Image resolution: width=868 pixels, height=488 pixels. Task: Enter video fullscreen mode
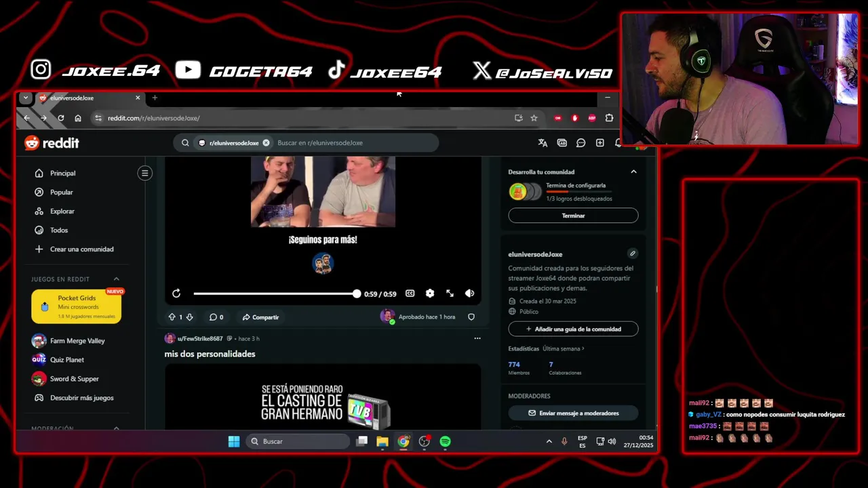point(450,293)
